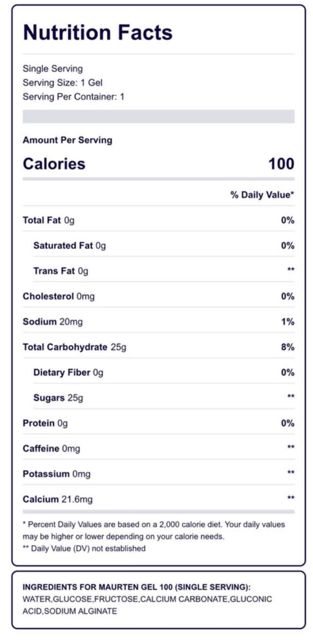Image resolution: width=313 pixels, height=644 pixels.
Task: Click the Amount Per Serving label
Action: pyautogui.click(x=68, y=140)
